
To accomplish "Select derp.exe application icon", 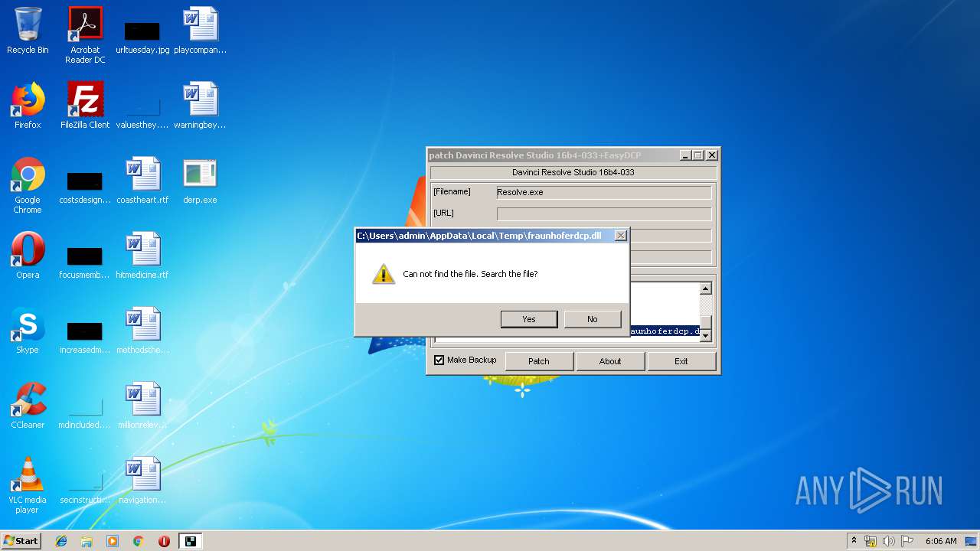I will pos(201,181).
